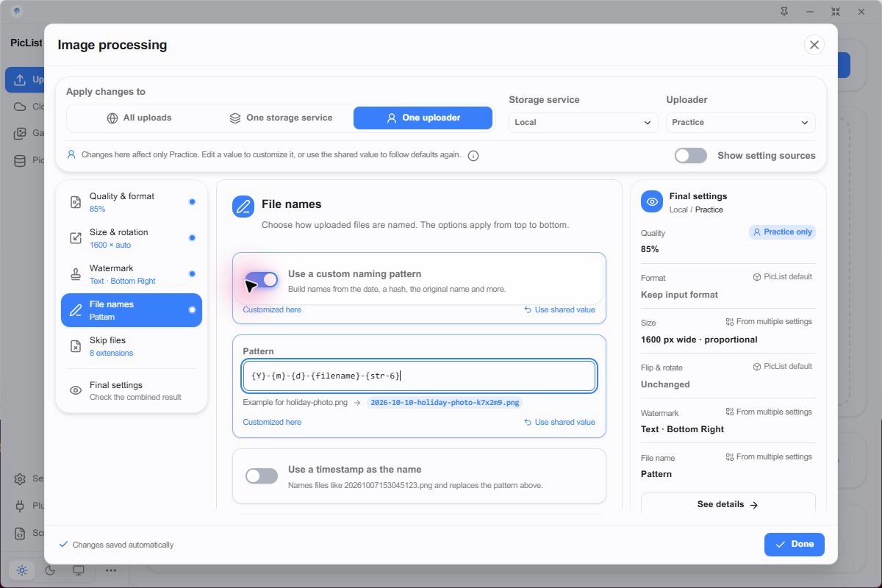The width and height of the screenshot is (882, 588).
Task: Open Quality & format settings section
Action: [132, 202]
